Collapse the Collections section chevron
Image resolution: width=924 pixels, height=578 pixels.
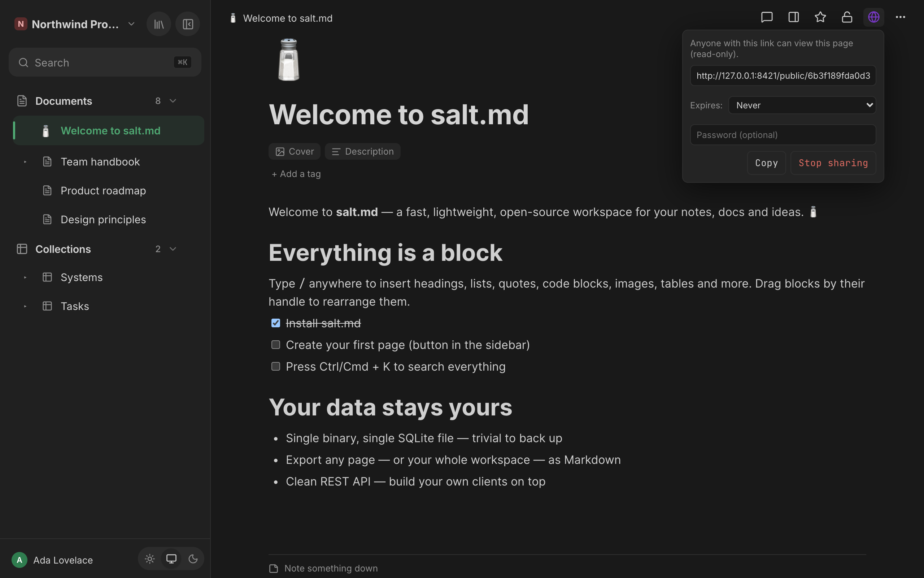click(173, 249)
